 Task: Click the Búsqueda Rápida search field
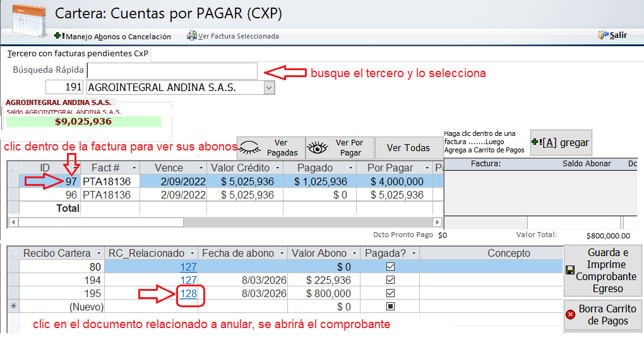tap(172, 71)
